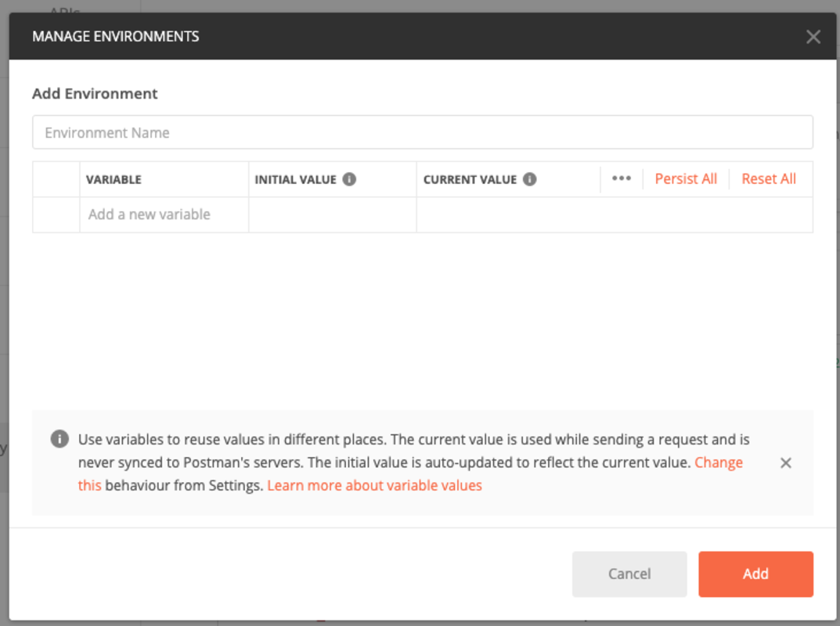
Task: Dismiss the variables info banner
Action: pos(785,462)
